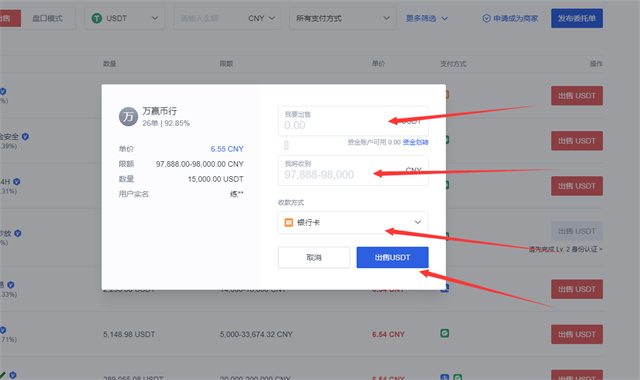This screenshot has width=640, height=380.
Task: Click the USDT Tether coin icon
Action: [97, 18]
